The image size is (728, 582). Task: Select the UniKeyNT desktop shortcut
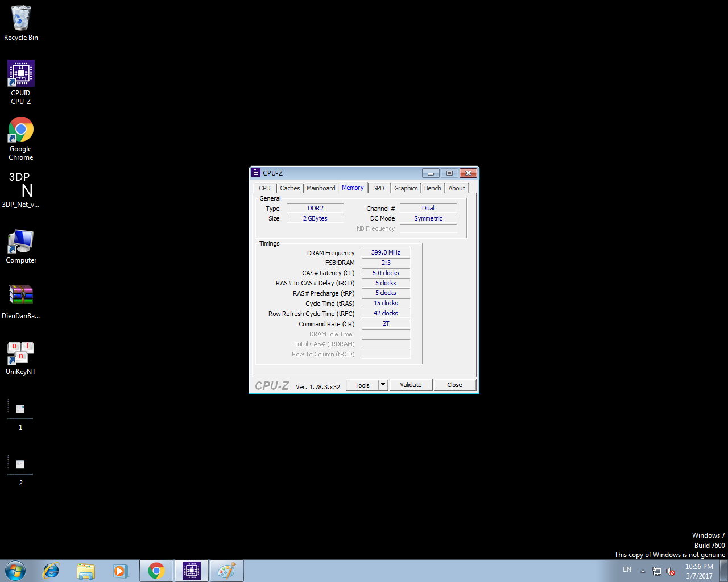(21, 357)
